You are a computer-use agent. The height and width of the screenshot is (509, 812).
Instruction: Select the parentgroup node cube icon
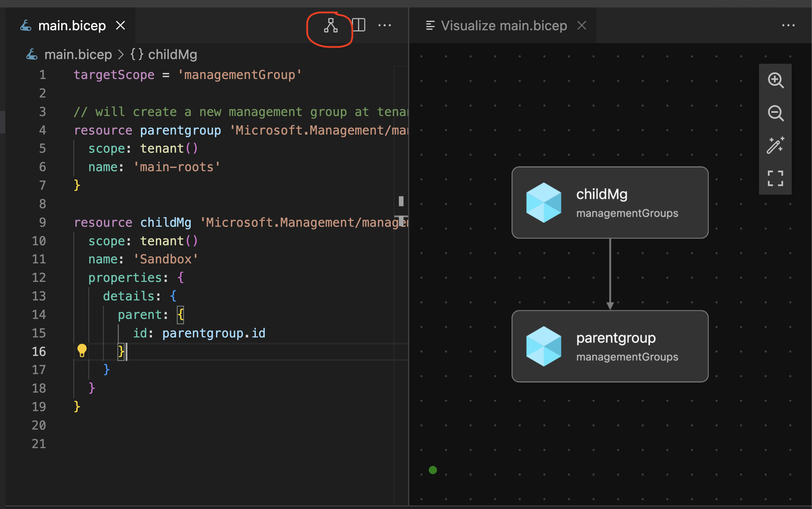(544, 346)
